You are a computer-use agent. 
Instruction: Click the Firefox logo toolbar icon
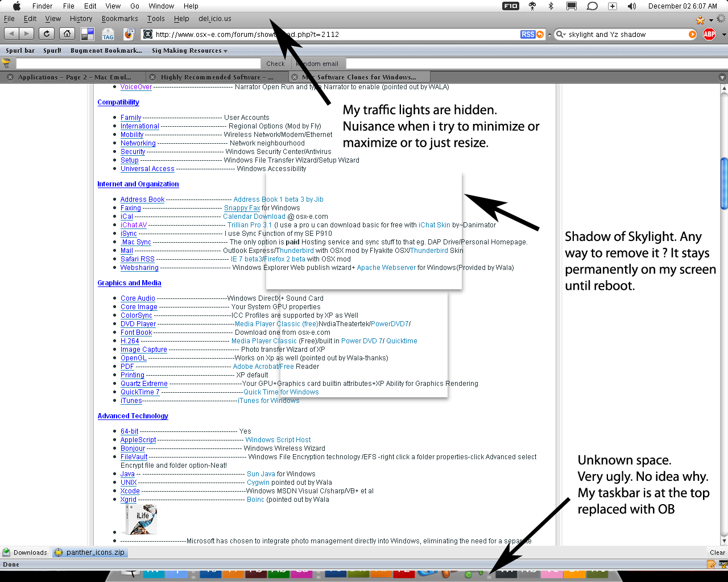129,35
